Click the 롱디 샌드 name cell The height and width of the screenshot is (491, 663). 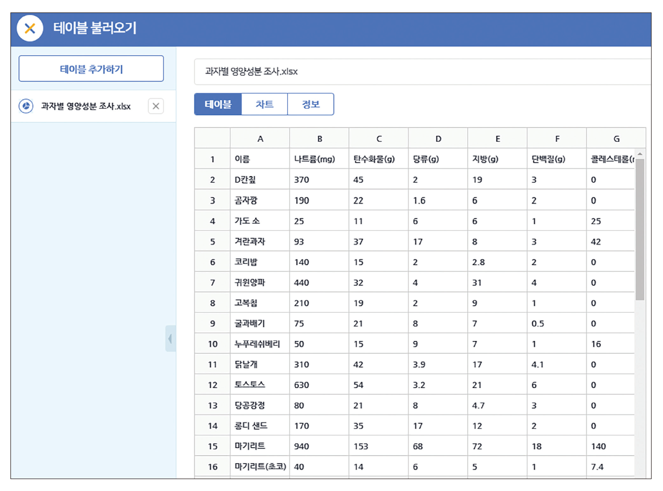tap(260, 426)
